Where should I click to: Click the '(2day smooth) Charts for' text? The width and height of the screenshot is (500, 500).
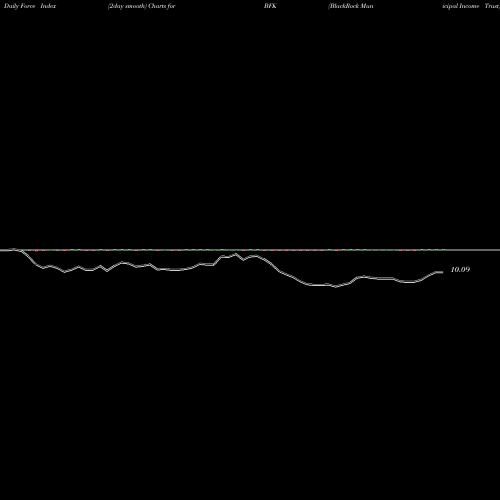[142, 6]
